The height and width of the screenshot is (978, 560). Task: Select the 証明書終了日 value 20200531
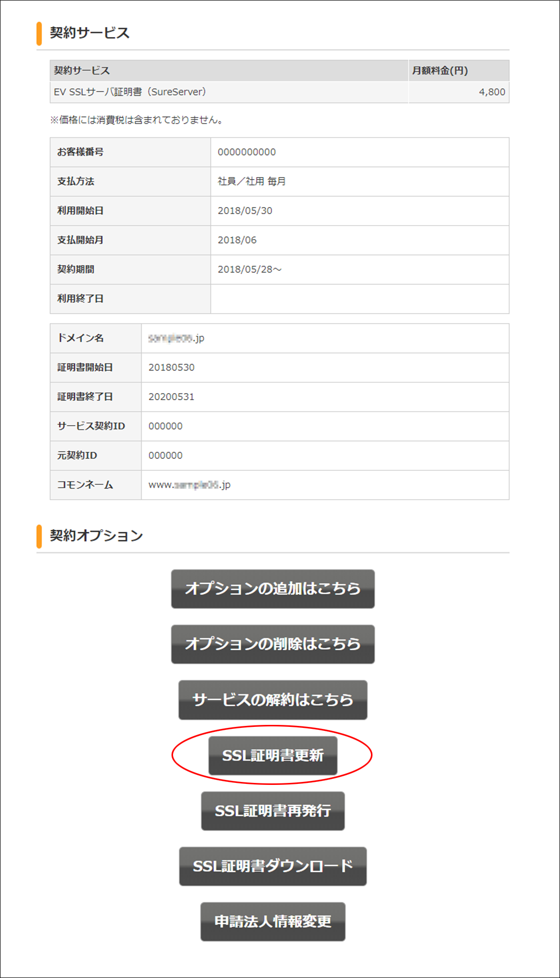pos(171,397)
